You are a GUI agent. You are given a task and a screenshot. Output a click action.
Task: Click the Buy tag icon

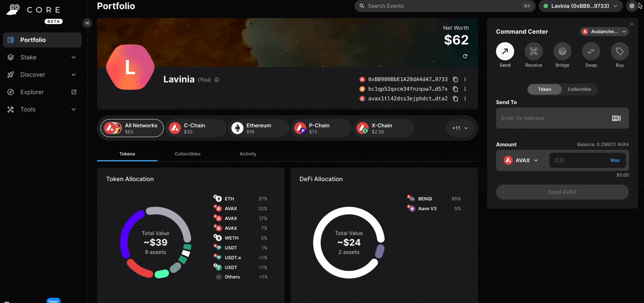pyautogui.click(x=619, y=51)
